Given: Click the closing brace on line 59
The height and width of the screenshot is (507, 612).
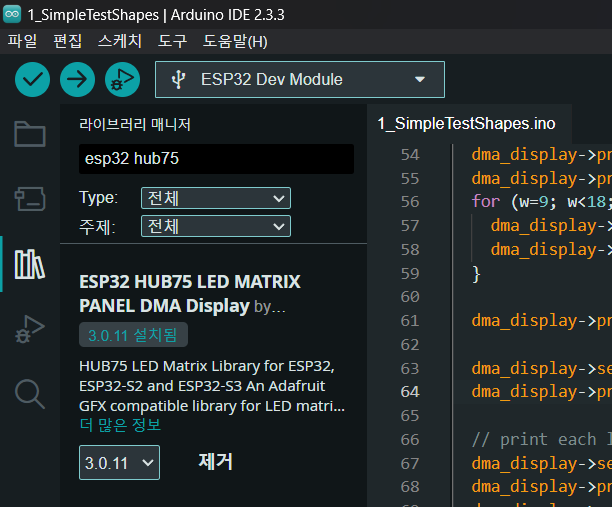Looking at the screenshot, I should 476,274.
